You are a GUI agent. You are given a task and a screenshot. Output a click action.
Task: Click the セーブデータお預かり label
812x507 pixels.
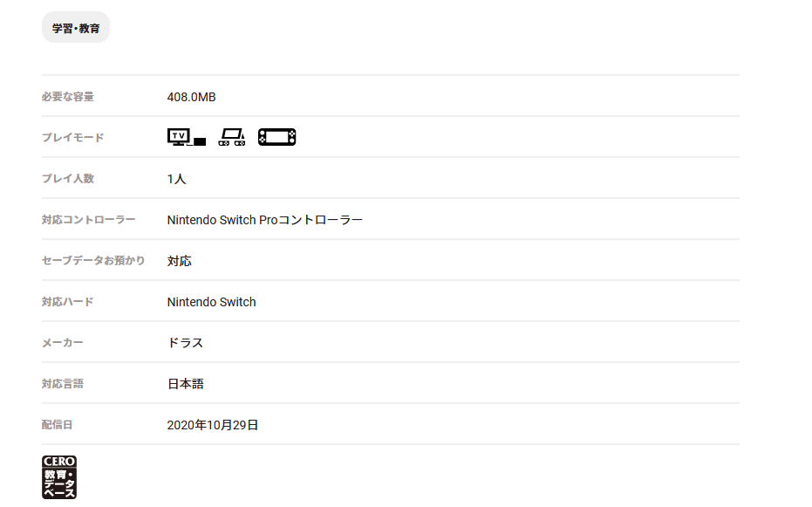pyautogui.click(x=93, y=261)
